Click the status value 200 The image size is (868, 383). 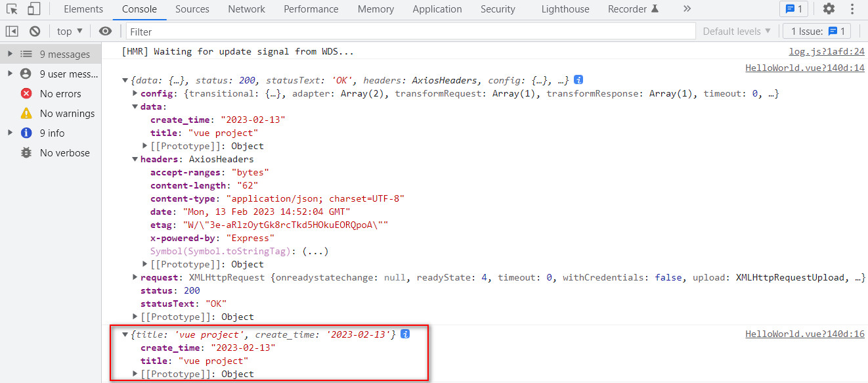tap(192, 290)
